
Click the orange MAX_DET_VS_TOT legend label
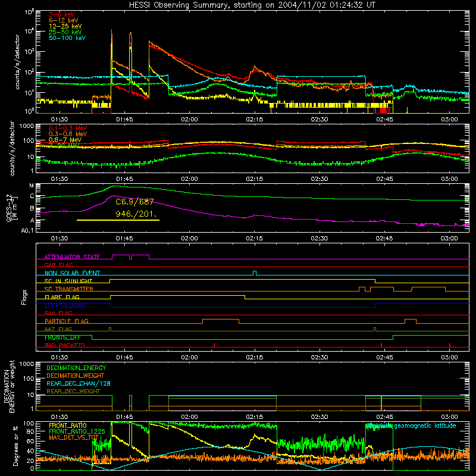[74, 437]
